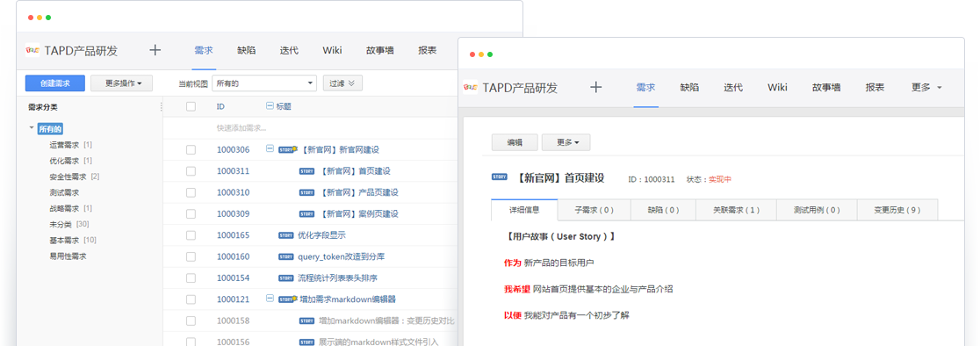
Task: Collapse the 新官网建设 parent row
Action: [x=270, y=149]
